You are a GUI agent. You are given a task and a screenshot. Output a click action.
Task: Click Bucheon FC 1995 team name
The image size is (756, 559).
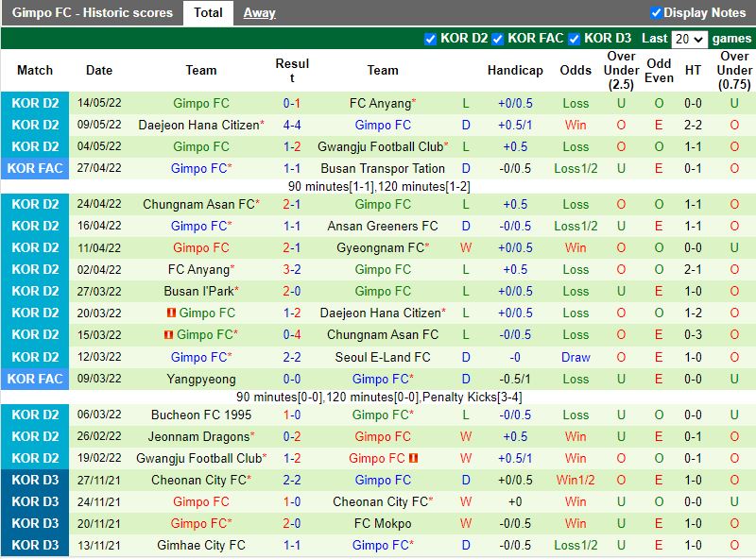click(x=201, y=415)
